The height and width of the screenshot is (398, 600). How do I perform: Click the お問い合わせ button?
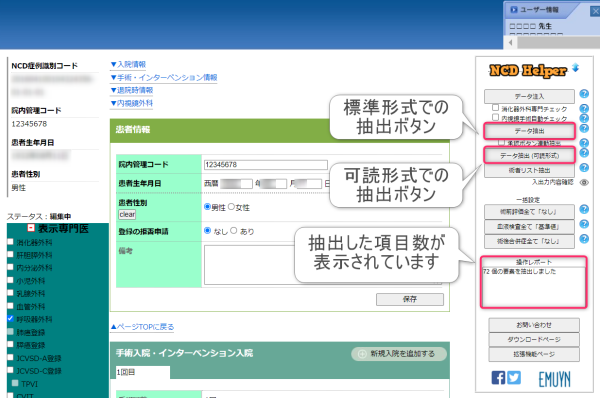click(x=534, y=325)
